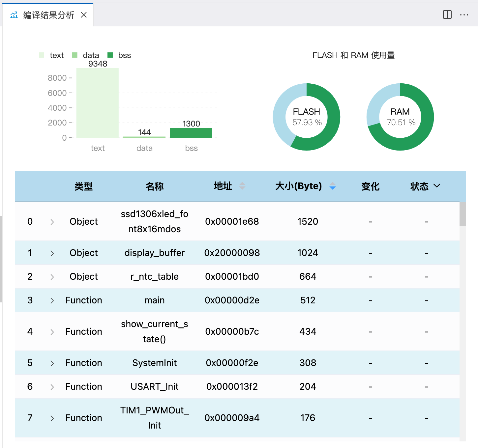Image resolution: width=478 pixels, height=448 pixels.
Task: Click the table vertical scrollbar thumb
Action: pyautogui.click(x=463, y=214)
